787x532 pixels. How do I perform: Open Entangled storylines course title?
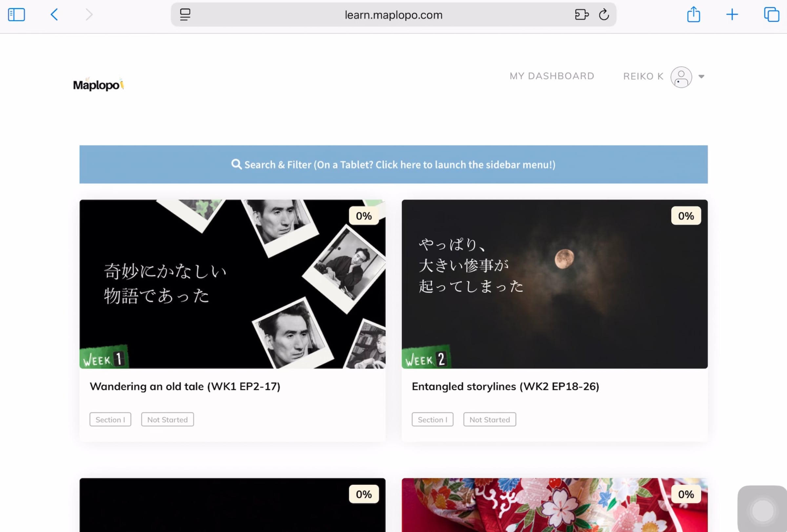(506, 386)
